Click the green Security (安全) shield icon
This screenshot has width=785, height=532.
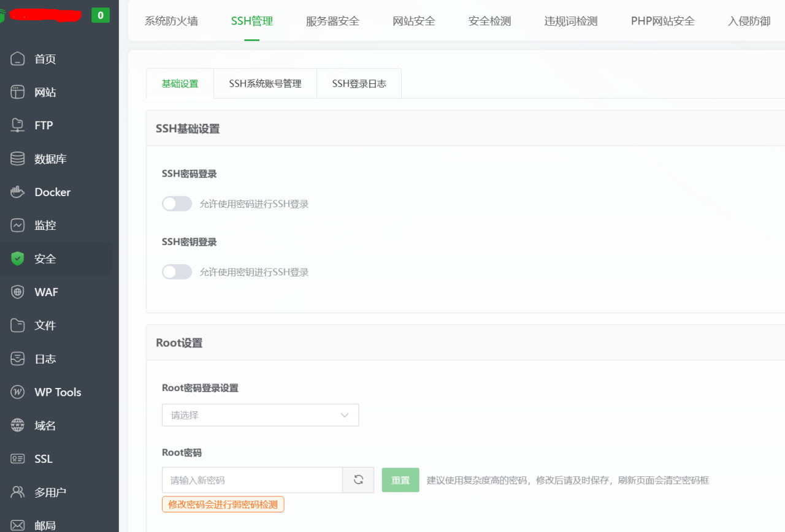[18, 259]
